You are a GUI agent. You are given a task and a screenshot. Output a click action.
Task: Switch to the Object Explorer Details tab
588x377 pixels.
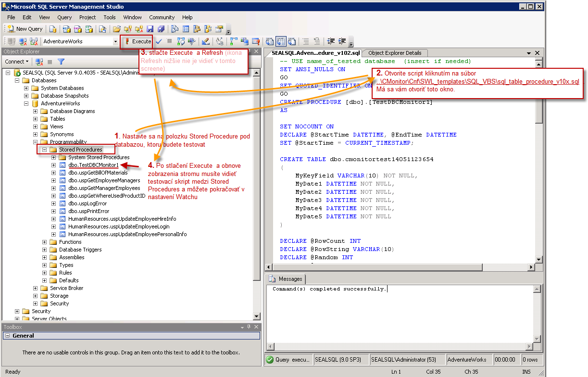(395, 53)
